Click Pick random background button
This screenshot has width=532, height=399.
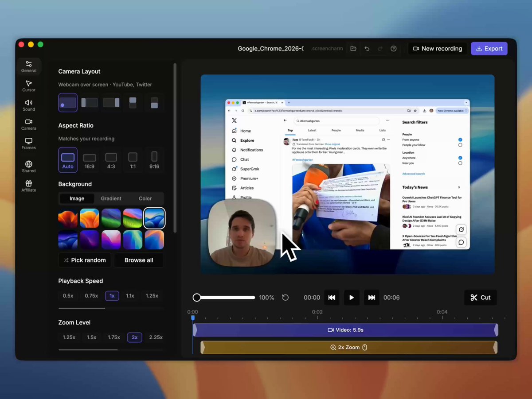[85, 260]
